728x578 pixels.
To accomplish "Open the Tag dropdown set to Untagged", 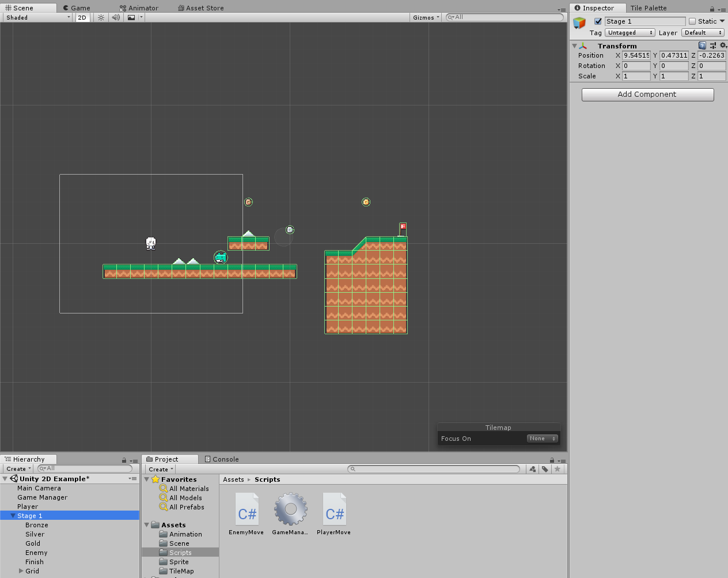I will click(630, 33).
